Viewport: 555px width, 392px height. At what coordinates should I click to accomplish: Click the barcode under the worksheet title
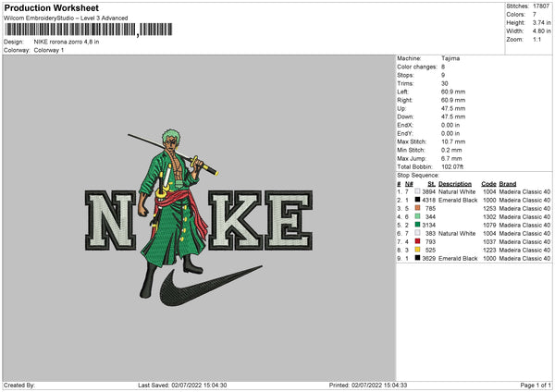89,30
